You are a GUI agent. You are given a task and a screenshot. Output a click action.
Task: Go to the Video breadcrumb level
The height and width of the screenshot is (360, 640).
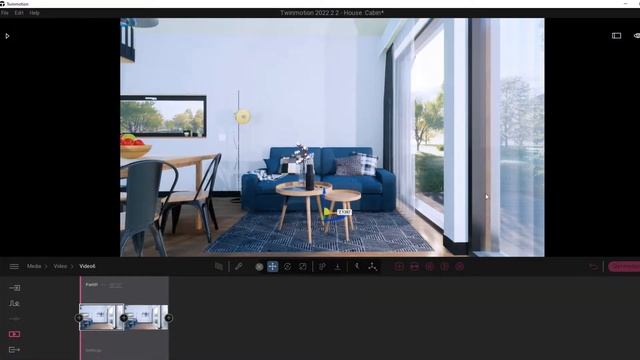tap(60, 266)
